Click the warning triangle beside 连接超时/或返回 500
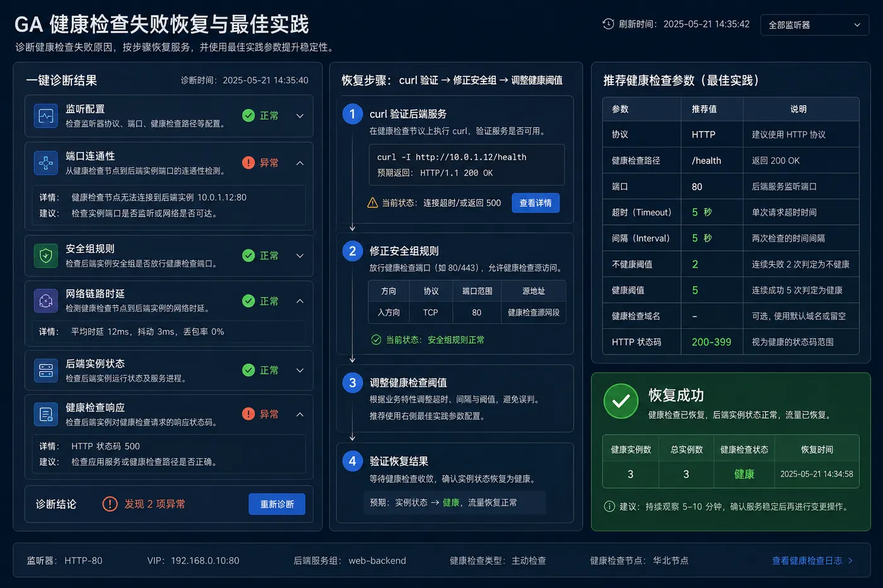The width and height of the screenshot is (883, 588). coord(373,203)
